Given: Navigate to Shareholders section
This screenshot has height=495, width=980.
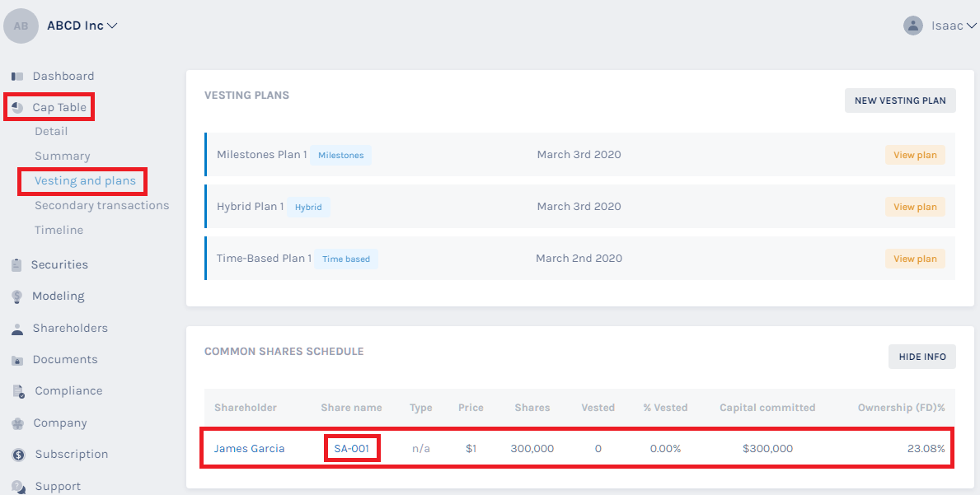Looking at the screenshot, I should click(x=70, y=329).
